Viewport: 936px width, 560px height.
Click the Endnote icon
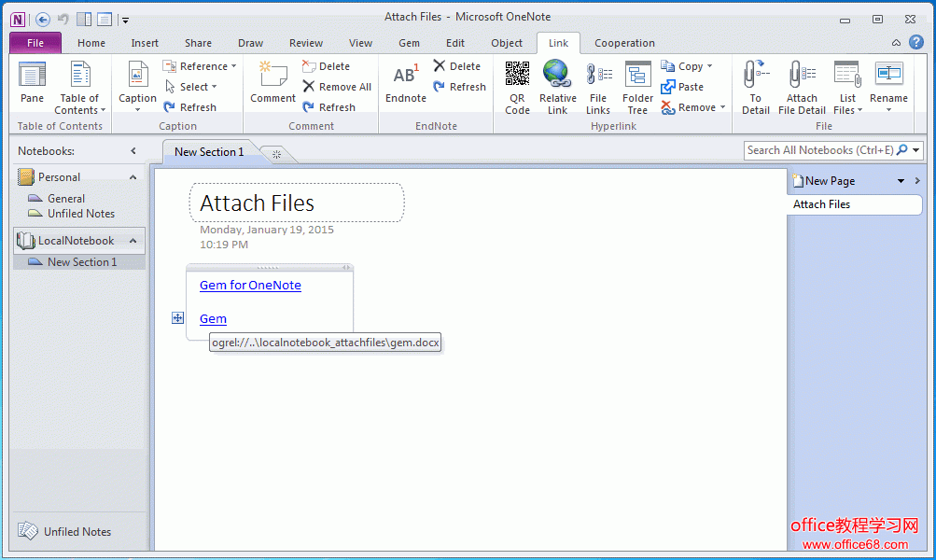point(406,75)
